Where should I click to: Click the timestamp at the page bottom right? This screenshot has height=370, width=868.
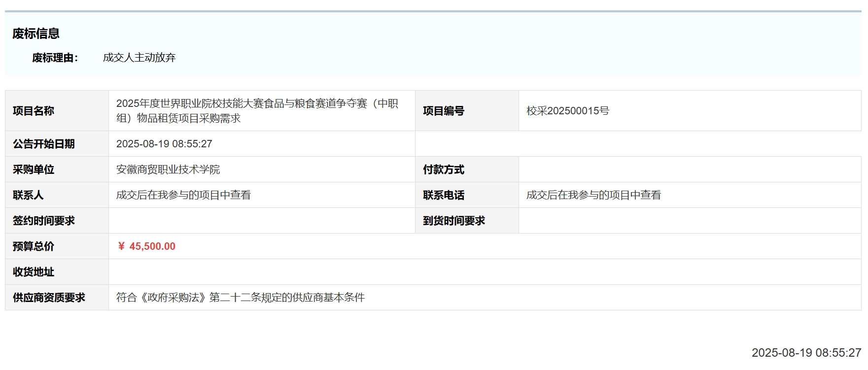(806, 353)
